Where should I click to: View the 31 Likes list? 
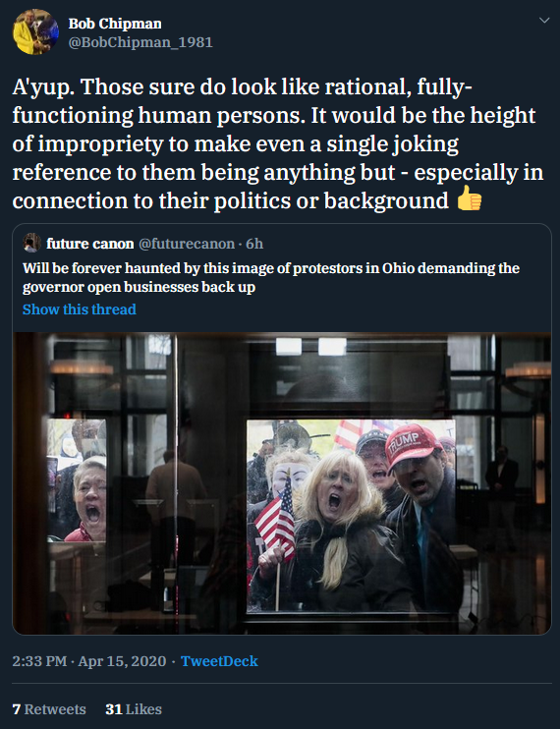tap(134, 709)
